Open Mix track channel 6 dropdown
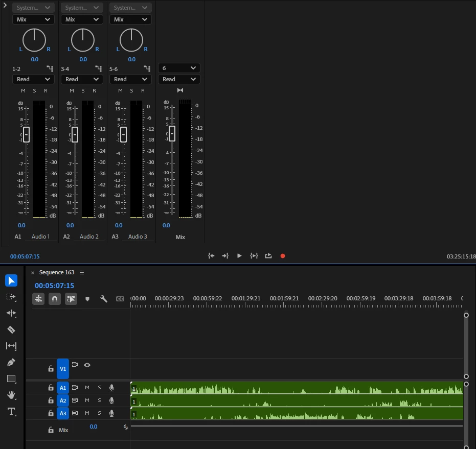476x449 pixels. click(179, 68)
